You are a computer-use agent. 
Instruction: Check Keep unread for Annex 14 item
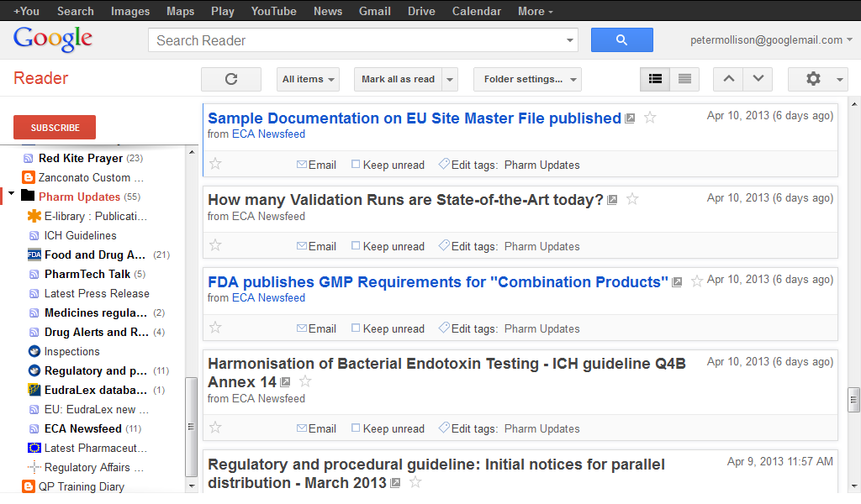[x=356, y=428]
